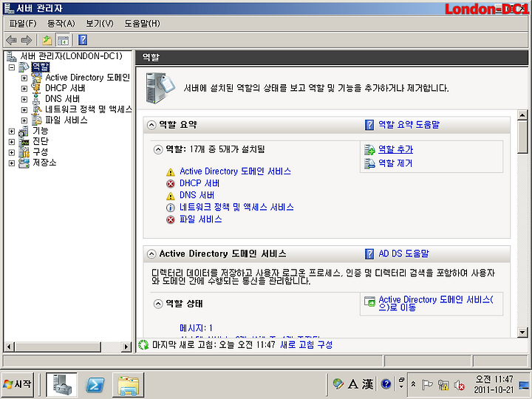The image size is (532, 399).
Task: Collapse the 역할 요약 section
Action: pyautogui.click(x=151, y=125)
